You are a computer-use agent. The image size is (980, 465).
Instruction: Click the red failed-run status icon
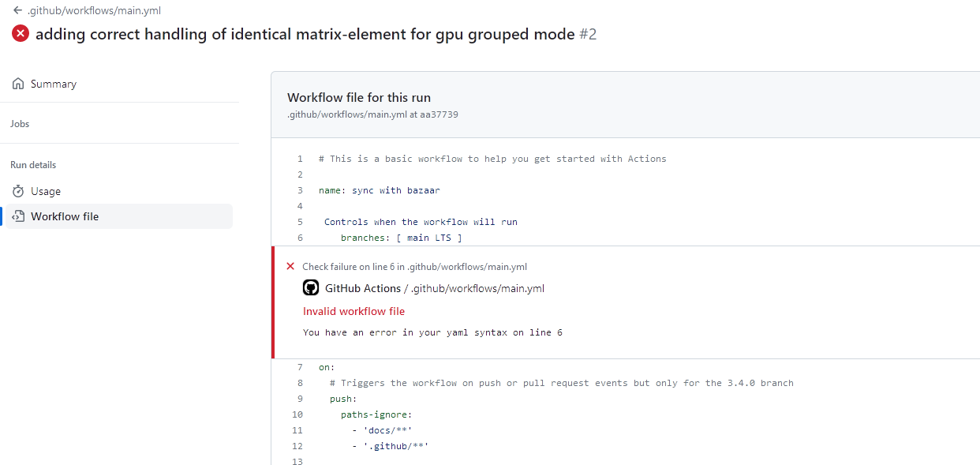20,33
